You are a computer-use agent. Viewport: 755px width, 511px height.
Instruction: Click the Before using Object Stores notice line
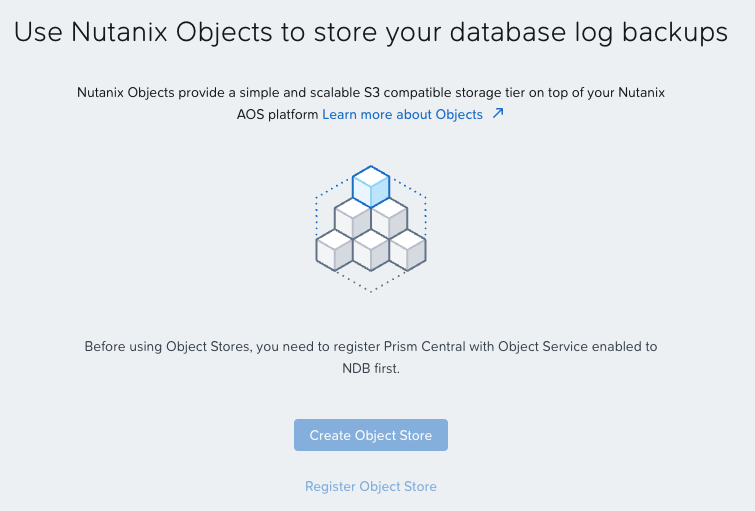[371, 347]
